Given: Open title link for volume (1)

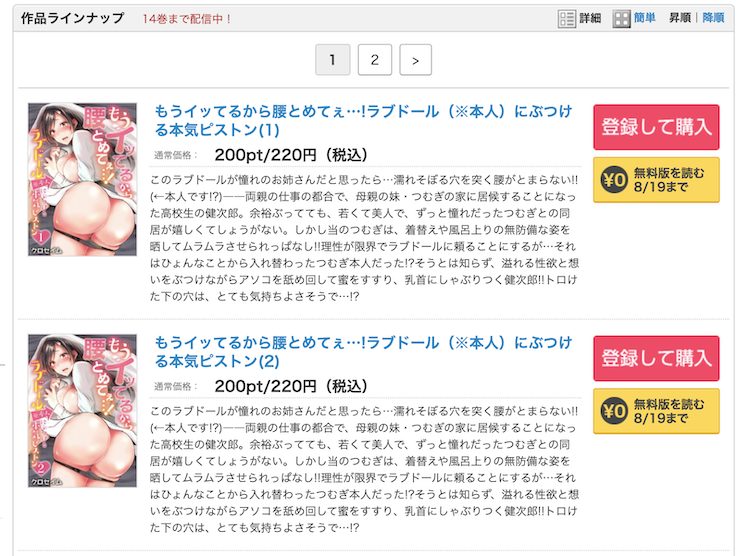Looking at the screenshot, I should tap(363, 121).
